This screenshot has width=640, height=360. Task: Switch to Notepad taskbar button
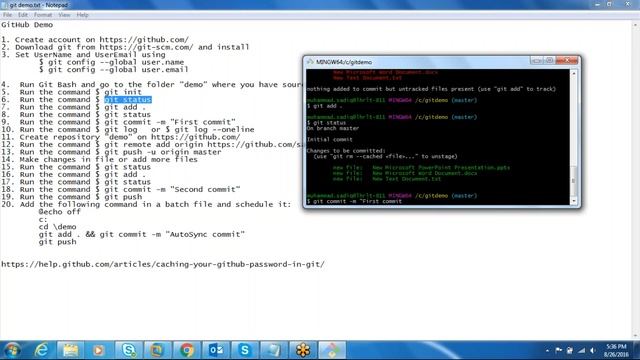(273, 350)
